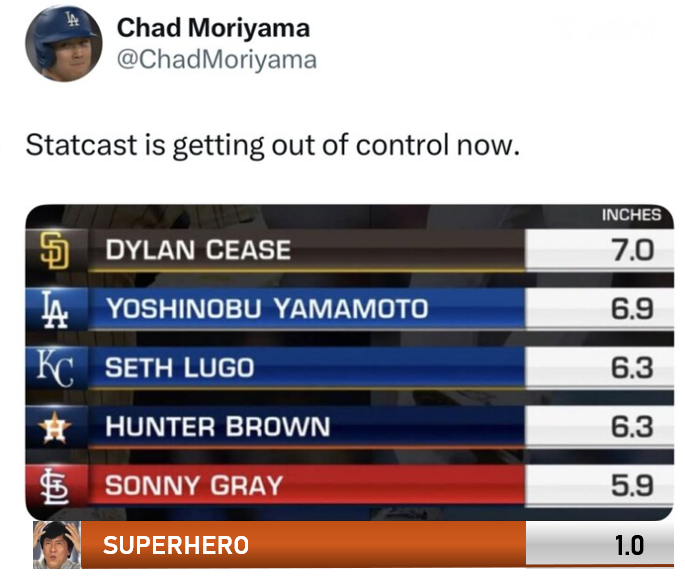Open the Chad Moriyama display name
685x581 pixels.
pyautogui.click(x=213, y=28)
